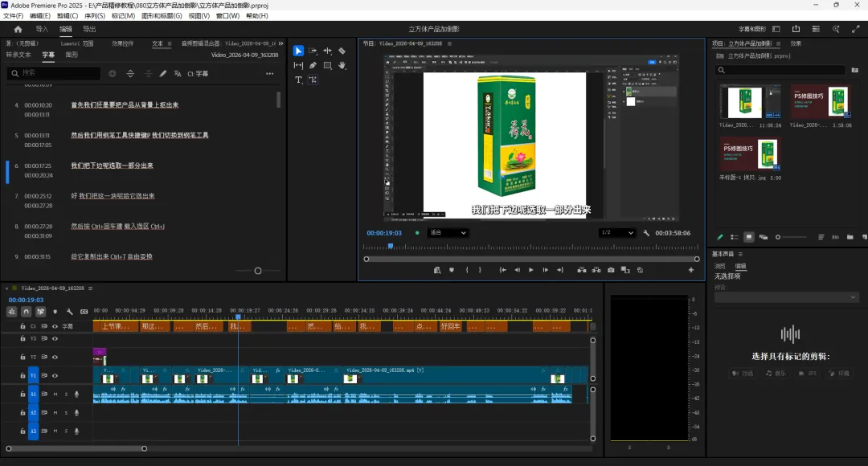Open the 1/2 playback resolution dropdown
Image resolution: width=868 pixels, height=466 pixels.
point(616,233)
